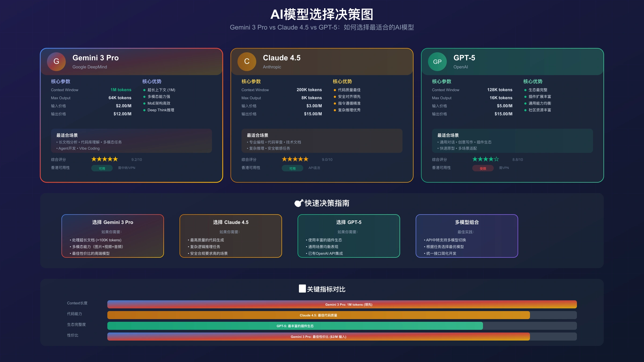Click the 性价比 Gemini 3 Pro bar
The width and height of the screenshot is (644, 362).
(x=319, y=337)
